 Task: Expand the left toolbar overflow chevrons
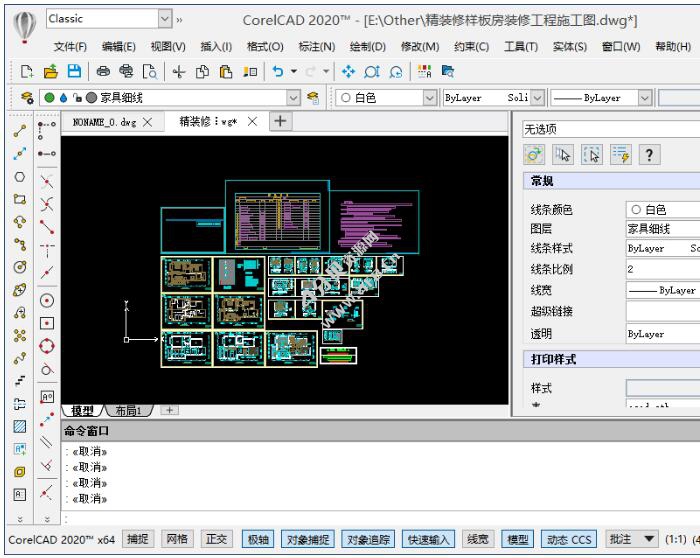click(20, 519)
